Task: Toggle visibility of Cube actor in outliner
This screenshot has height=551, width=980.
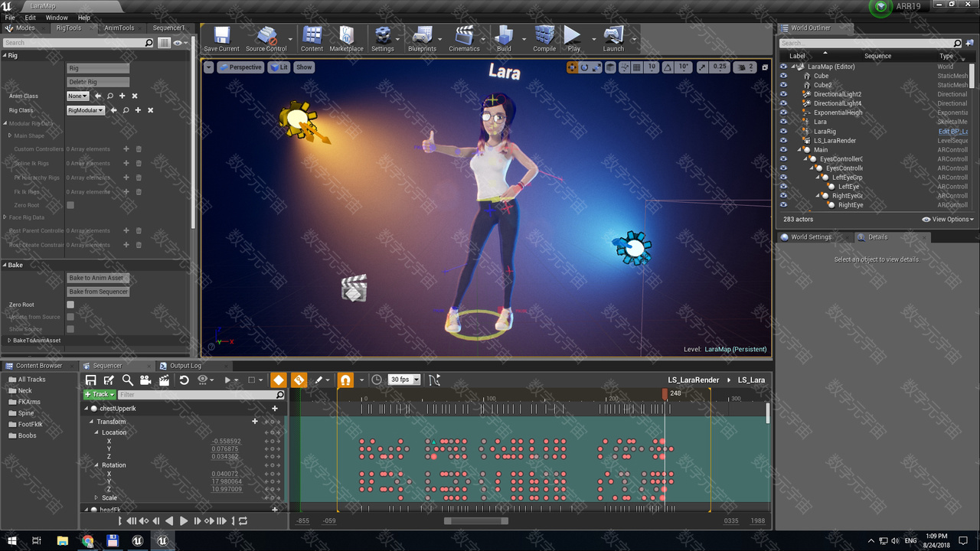Action: coord(783,76)
